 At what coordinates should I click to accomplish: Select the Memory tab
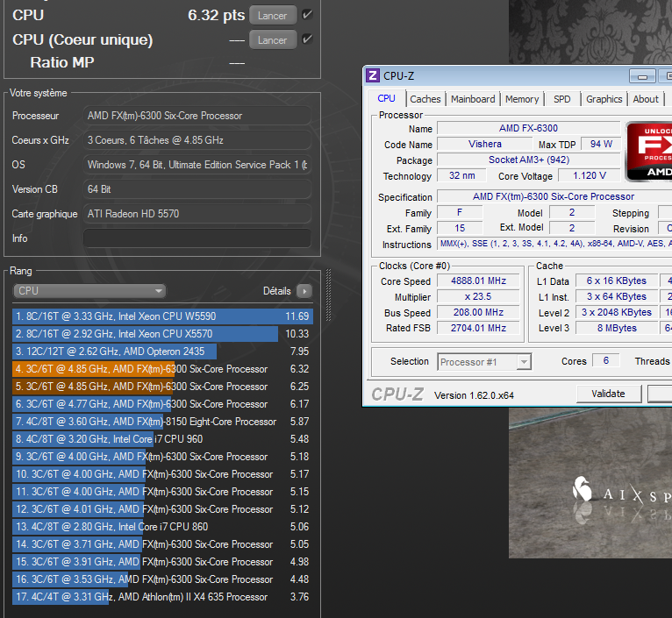tap(522, 99)
